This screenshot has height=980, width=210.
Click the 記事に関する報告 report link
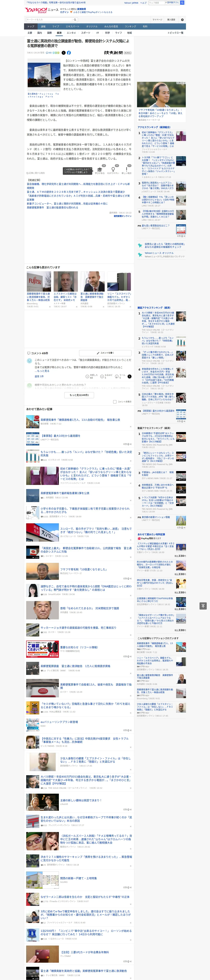pos(36,173)
